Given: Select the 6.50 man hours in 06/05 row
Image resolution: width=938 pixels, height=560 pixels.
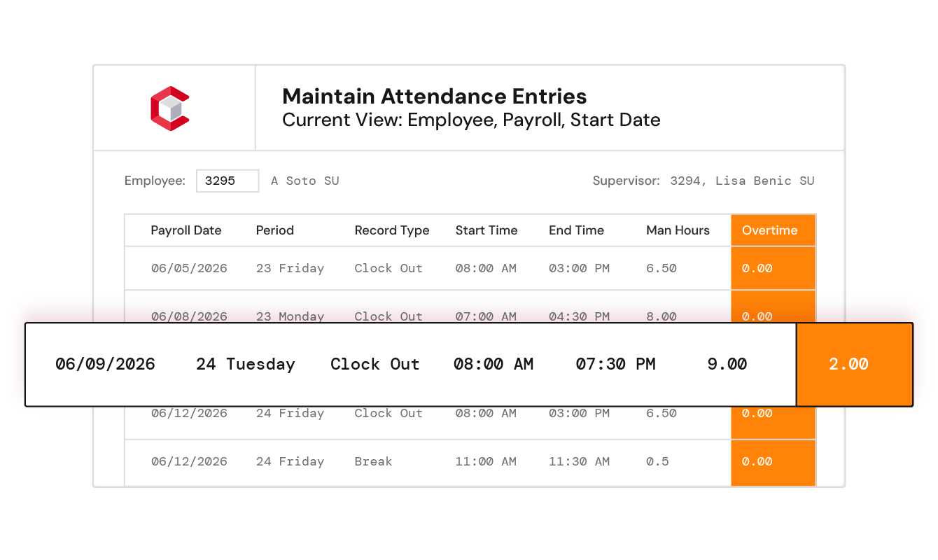Looking at the screenshot, I should pos(661,268).
